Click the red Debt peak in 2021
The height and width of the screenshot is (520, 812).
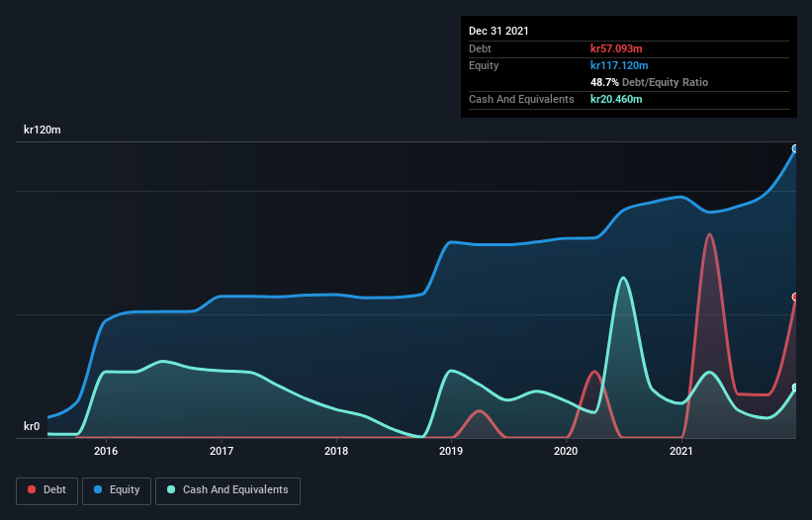point(709,235)
